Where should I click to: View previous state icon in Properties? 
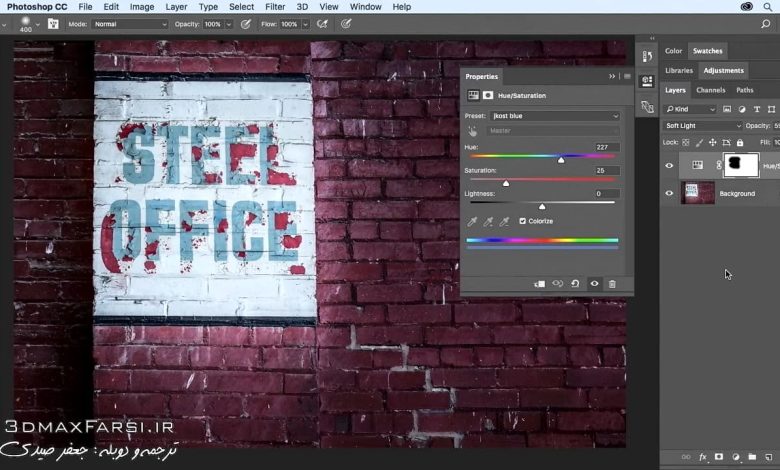[558, 283]
